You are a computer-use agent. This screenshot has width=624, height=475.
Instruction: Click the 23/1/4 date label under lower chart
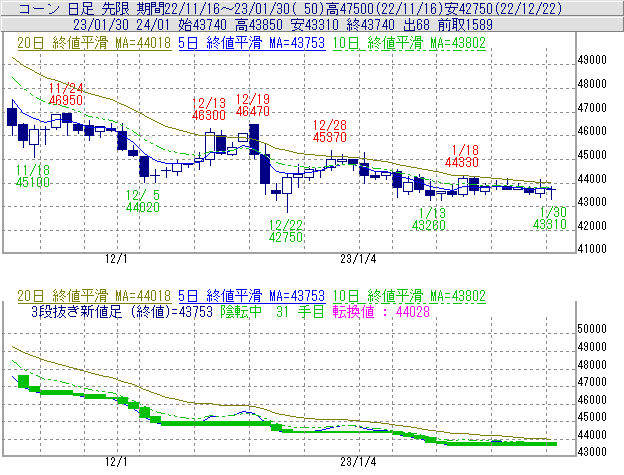(x=358, y=462)
